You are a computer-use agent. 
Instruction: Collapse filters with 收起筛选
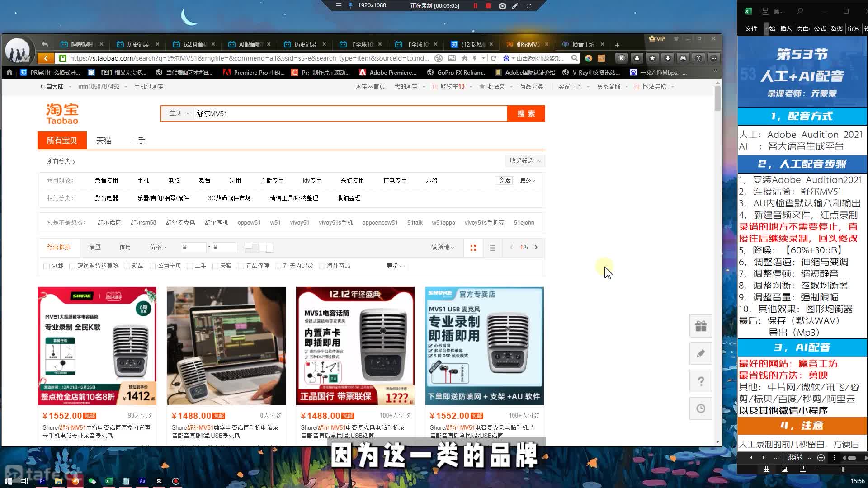(525, 160)
